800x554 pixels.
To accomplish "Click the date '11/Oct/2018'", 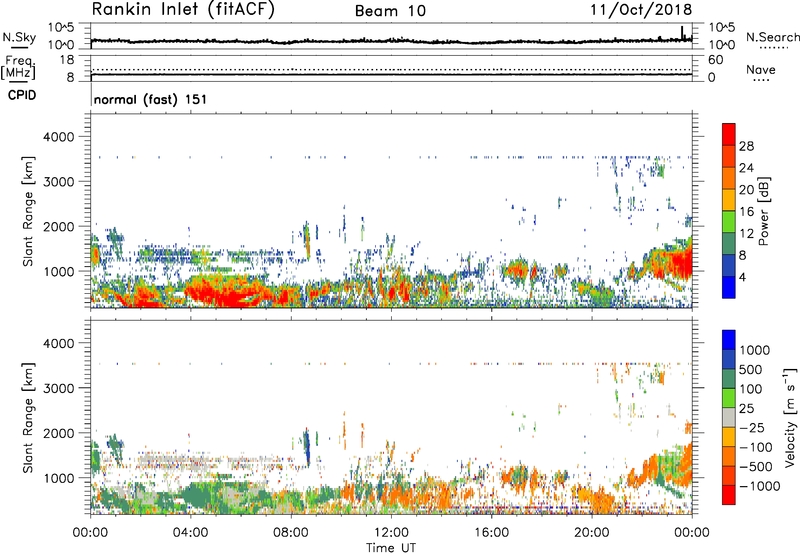I will [641, 10].
